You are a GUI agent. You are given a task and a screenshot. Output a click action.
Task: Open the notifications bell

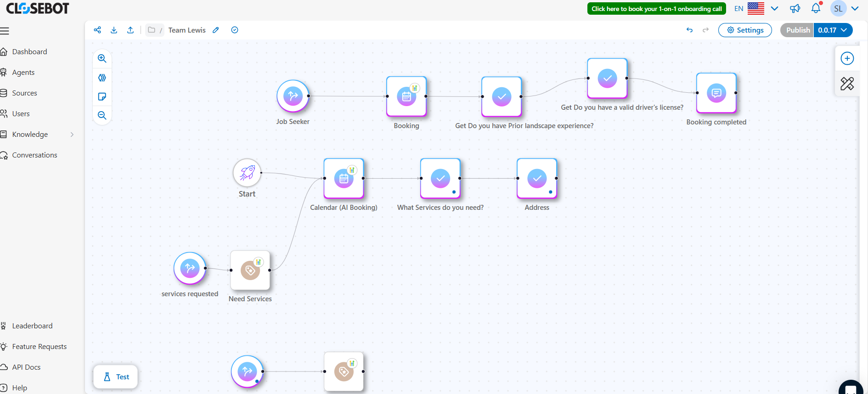tap(816, 8)
